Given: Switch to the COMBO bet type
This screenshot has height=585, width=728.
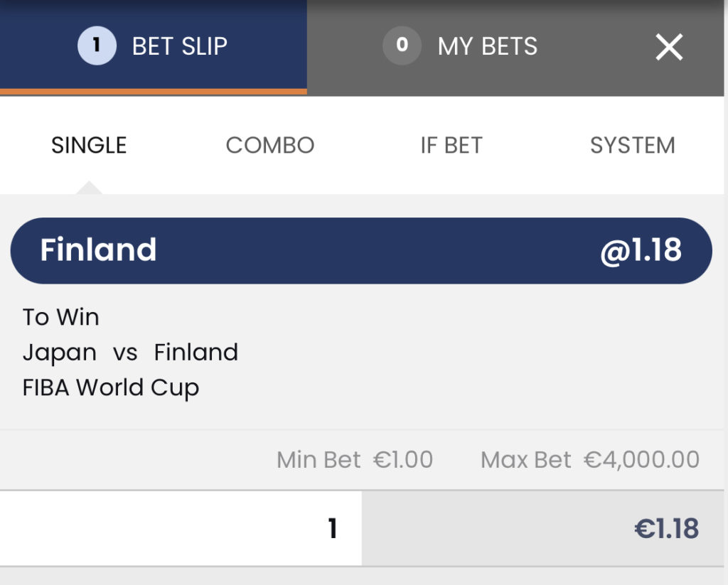Looking at the screenshot, I should tap(270, 146).
